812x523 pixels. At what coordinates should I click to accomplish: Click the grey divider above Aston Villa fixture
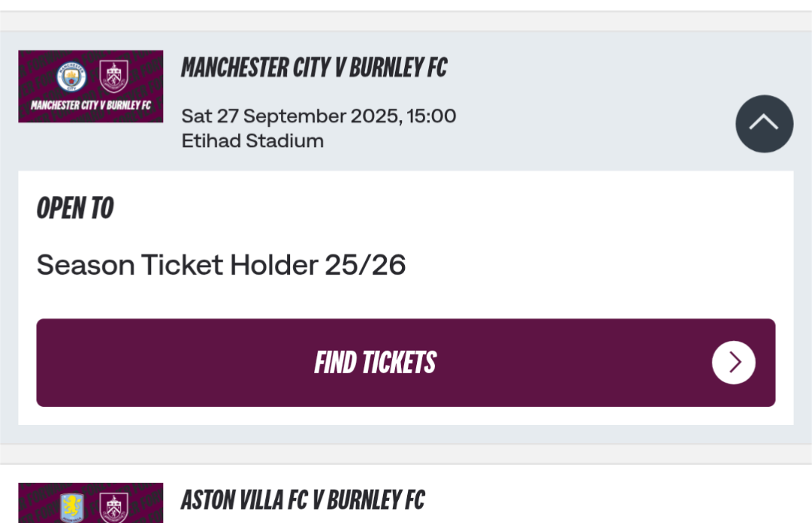(406, 453)
